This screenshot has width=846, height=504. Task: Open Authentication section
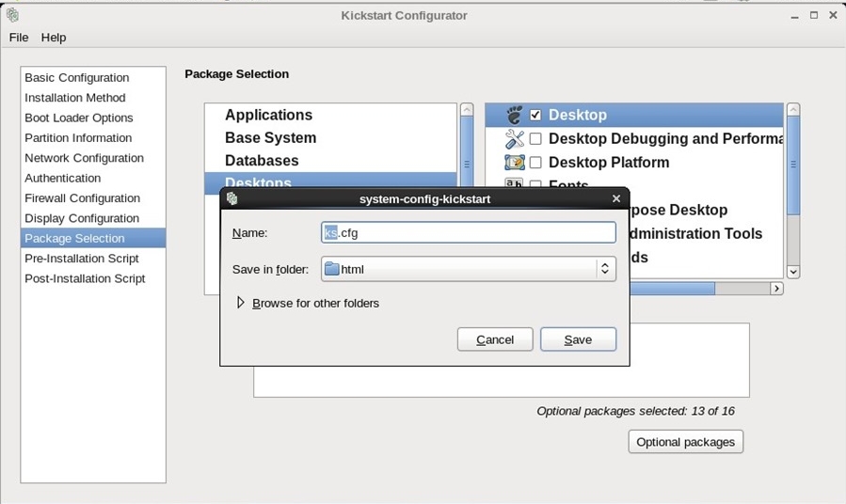[x=93, y=178]
